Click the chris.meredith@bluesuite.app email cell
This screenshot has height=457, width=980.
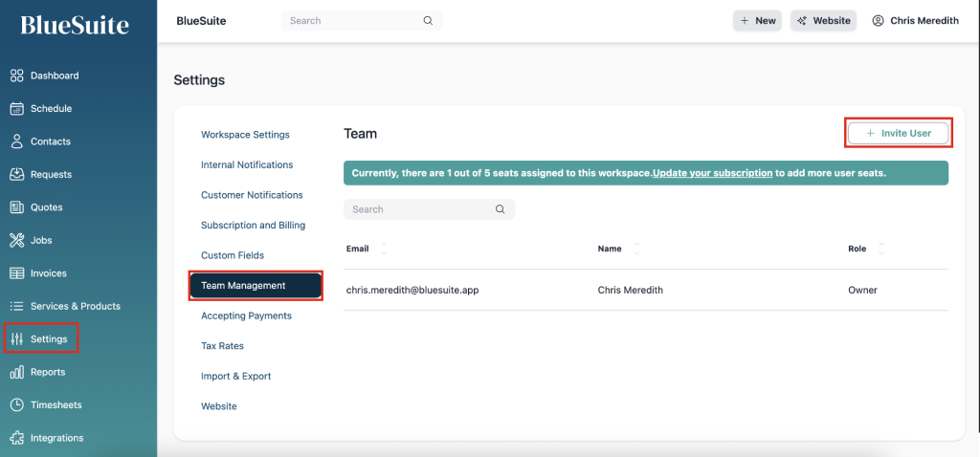(x=412, y=291)
